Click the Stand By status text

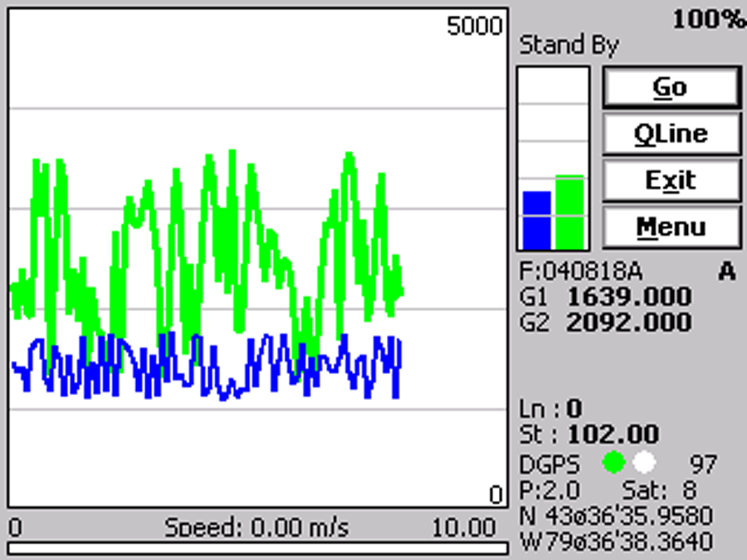click(x=569, y=46)
